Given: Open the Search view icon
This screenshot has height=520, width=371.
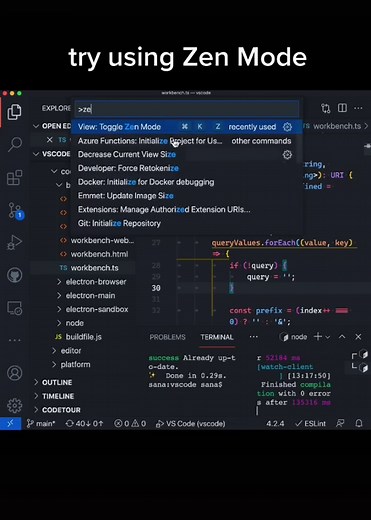Looking at the screenshot, I should [x=15, y=144].
